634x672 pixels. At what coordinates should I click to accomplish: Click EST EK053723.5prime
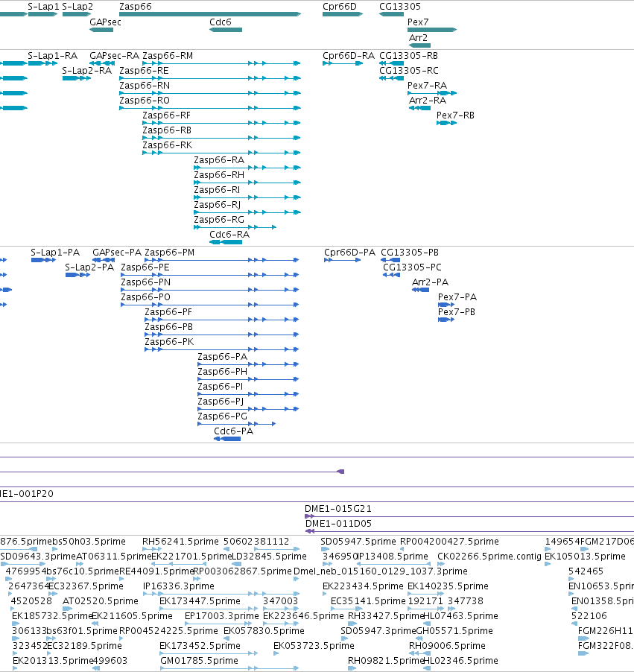[314, 646]
